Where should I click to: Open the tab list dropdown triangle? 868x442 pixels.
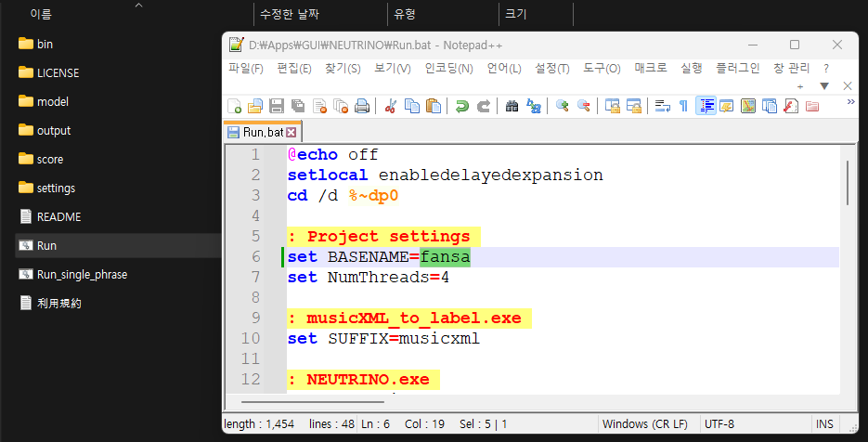[x=824, y=85]
